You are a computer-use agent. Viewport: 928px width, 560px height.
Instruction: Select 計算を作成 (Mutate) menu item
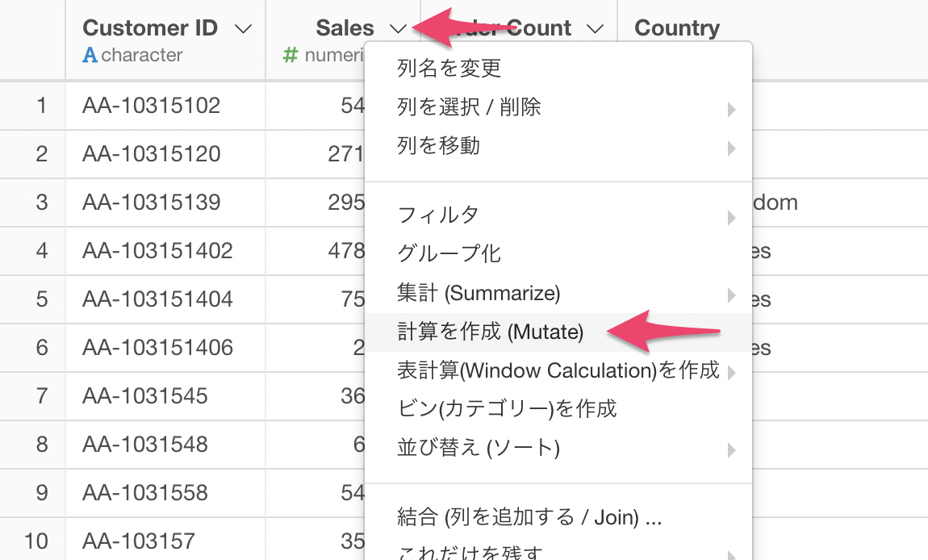tap(491, 332)
